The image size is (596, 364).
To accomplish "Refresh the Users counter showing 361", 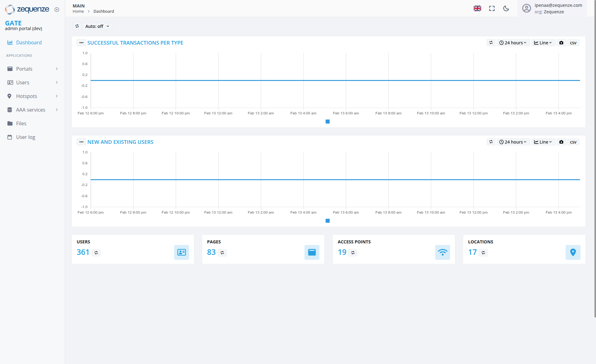I will [x=96, y=253].
